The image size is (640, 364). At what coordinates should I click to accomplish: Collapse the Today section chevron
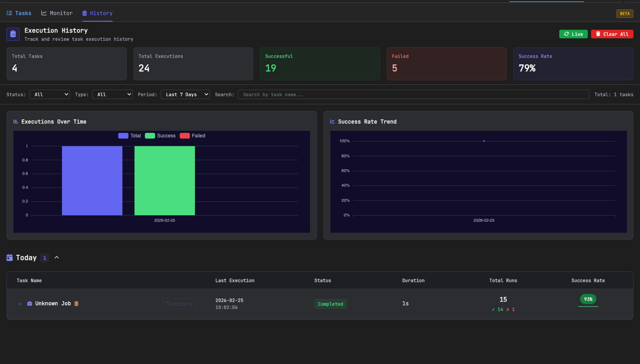(57, 258)
